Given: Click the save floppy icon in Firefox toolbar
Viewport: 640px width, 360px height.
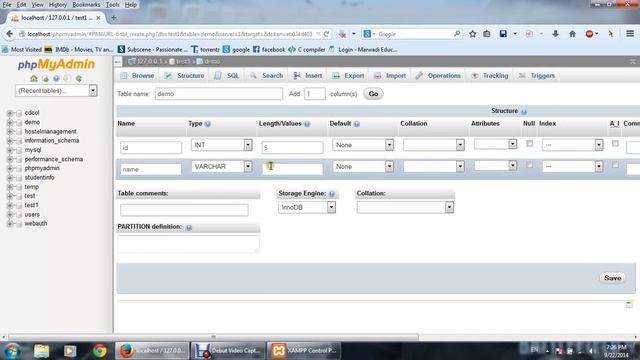Looking at the screenshot, I should (x=503, y=34).
